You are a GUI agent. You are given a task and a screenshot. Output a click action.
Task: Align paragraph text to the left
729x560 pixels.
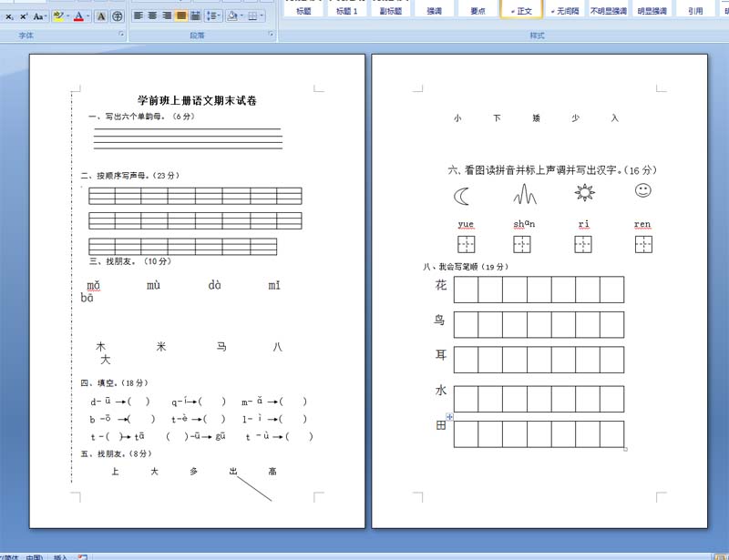point(139,16)
